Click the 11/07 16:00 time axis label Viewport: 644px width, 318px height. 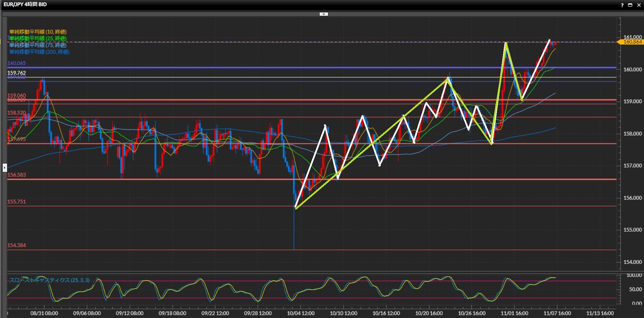[557, 313]
